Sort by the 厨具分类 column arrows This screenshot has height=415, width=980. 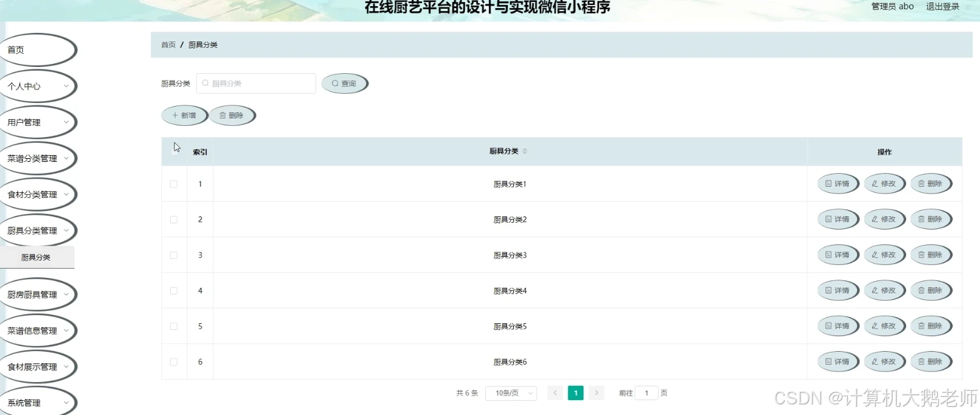(524, 151)
